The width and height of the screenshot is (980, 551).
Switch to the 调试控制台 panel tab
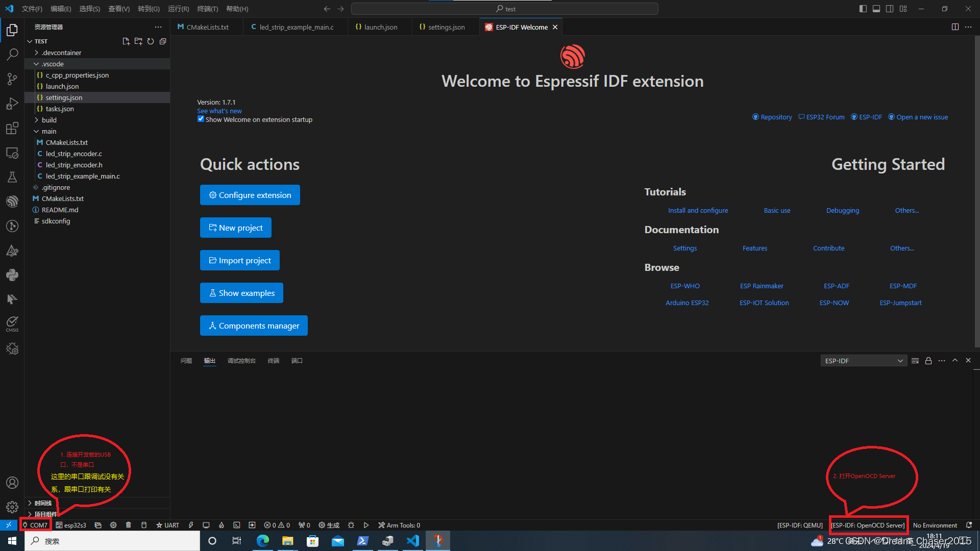[x=241, y=361]
